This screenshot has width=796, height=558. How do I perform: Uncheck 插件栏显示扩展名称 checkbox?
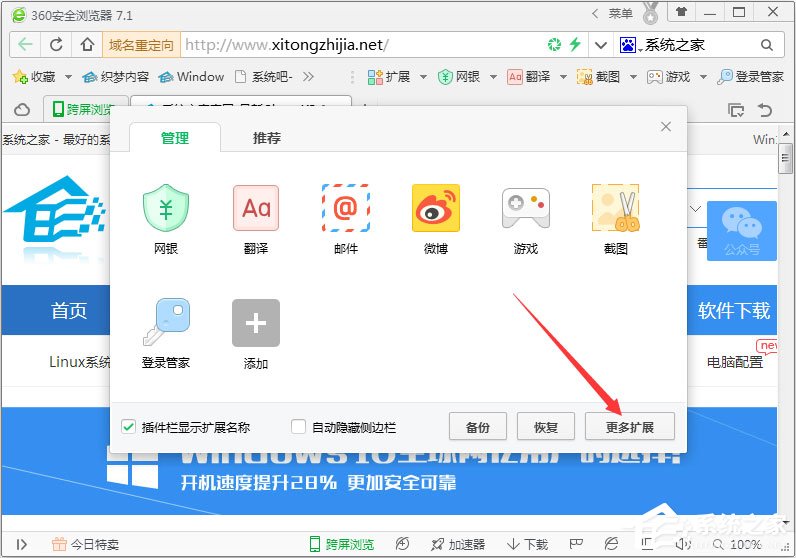(128, 427)
